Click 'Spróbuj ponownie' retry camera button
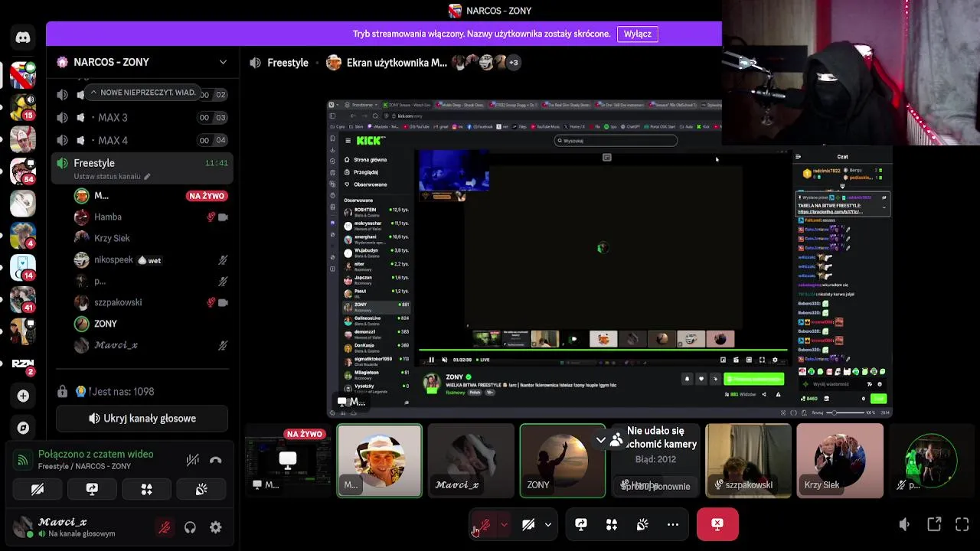The image size is (980, 551). (x=656, y=486)
